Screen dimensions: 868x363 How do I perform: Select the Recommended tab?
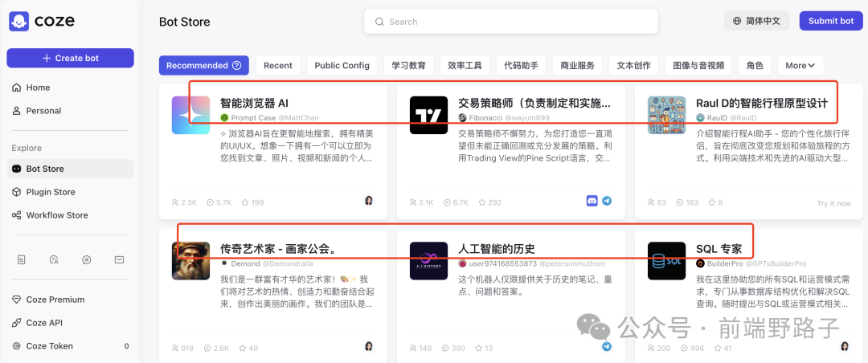(203, 65)
